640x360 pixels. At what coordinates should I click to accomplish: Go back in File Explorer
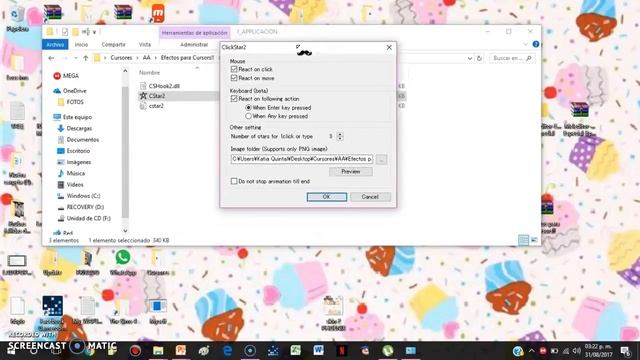[x=51, y=58]
